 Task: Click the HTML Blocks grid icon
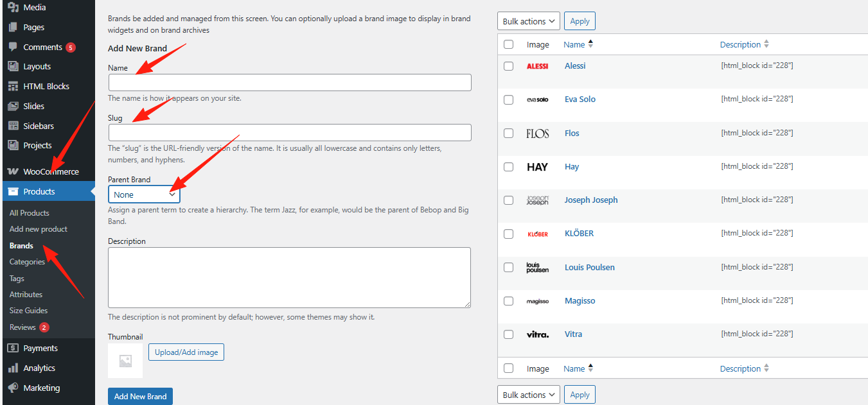coord(13,86)
